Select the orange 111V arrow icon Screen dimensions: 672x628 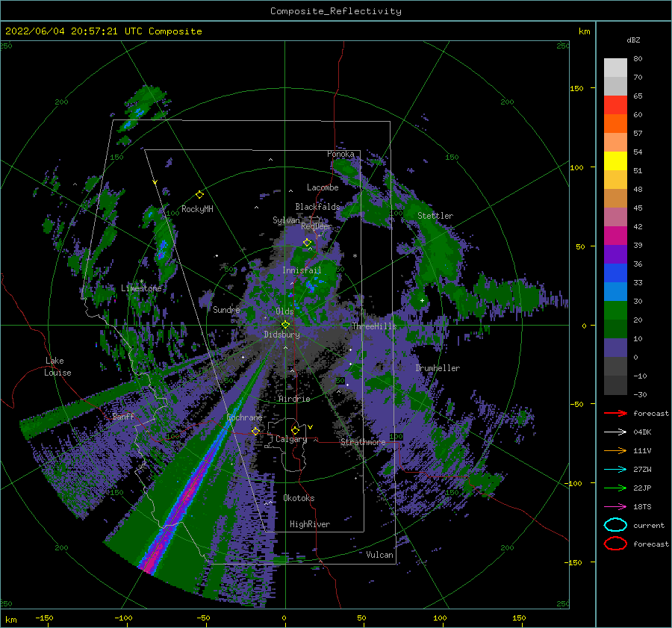point(615,450)
